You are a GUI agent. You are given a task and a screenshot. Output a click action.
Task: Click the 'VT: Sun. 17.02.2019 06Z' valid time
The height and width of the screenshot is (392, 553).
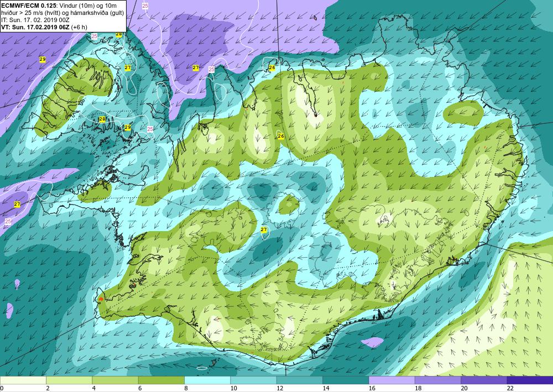pos(35,27)
